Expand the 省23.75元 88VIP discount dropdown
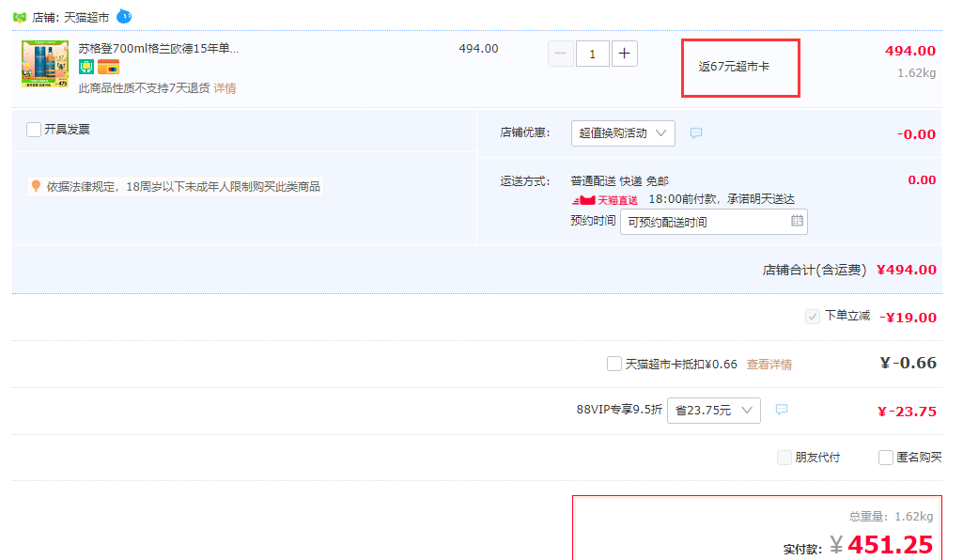 click(714, 411)
